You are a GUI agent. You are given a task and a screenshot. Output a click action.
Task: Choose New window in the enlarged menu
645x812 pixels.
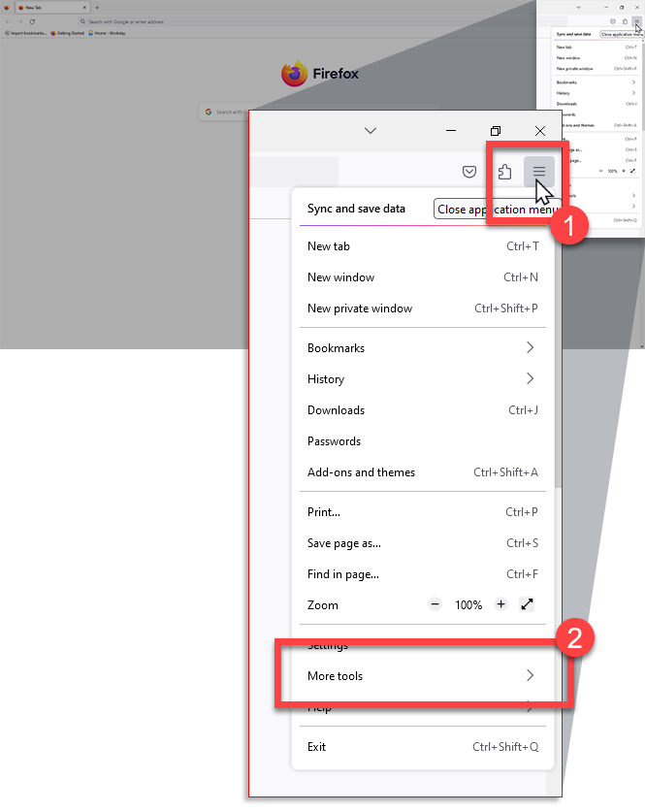[x=423, y=277]
